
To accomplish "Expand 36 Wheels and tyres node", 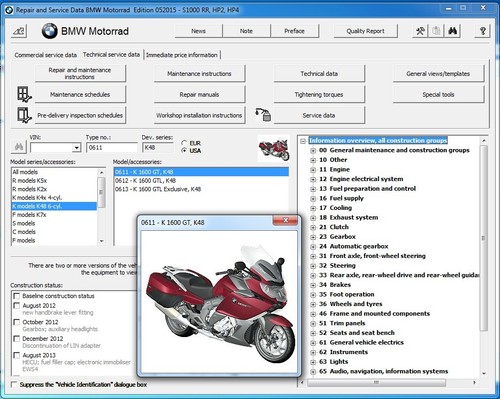I will point(313,304).
